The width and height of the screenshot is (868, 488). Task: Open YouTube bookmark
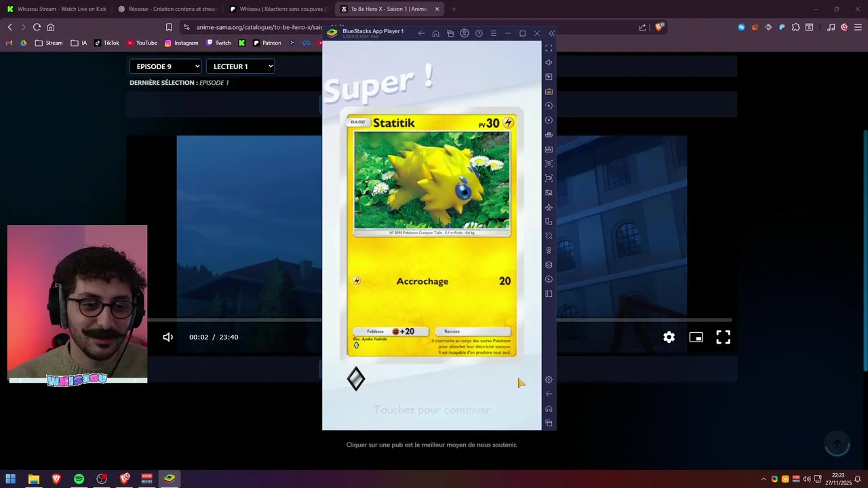pos(142,43)
